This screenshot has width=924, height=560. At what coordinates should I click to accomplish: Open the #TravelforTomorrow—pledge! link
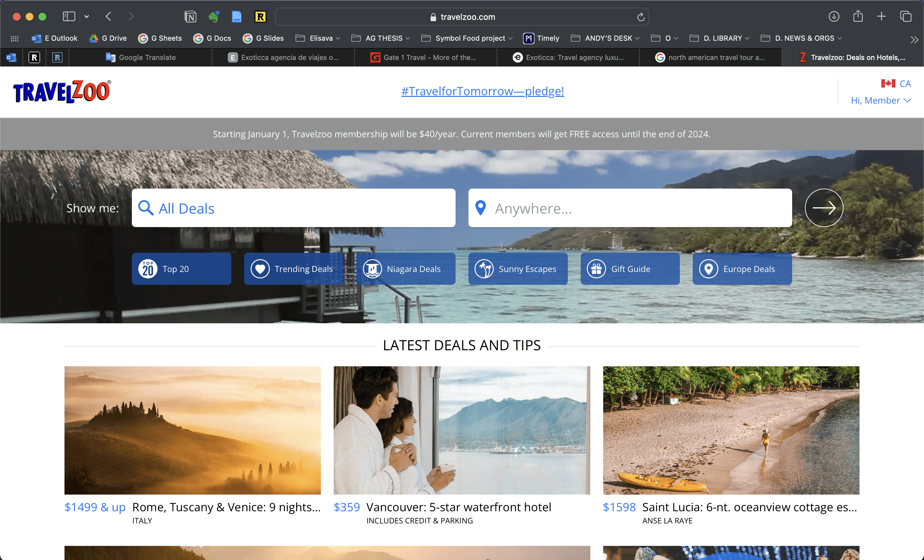[x=483, y=91]
